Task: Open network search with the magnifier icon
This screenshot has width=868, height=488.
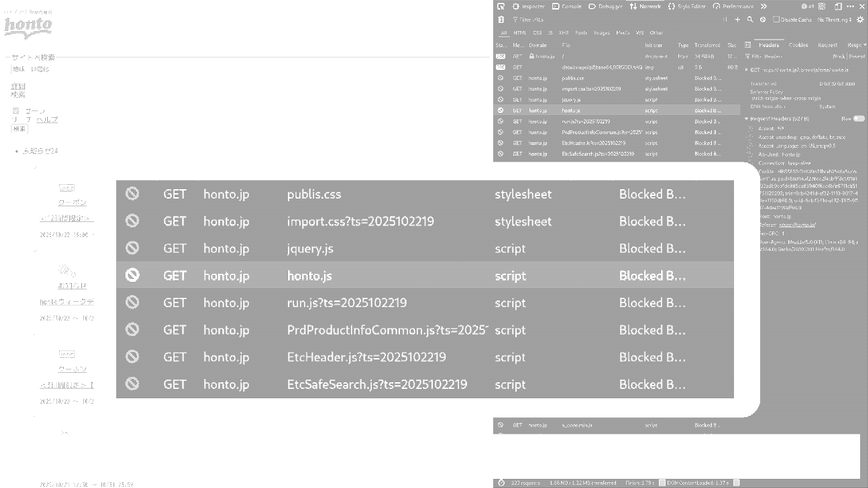Action: click(750, 19)
